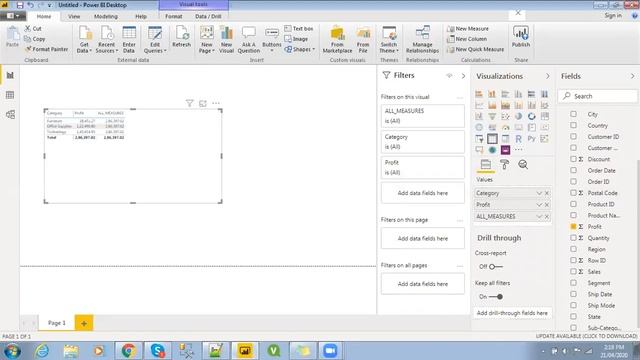
Task: Open Profit field dropdown in Values
Action: [x=539, y=204]
